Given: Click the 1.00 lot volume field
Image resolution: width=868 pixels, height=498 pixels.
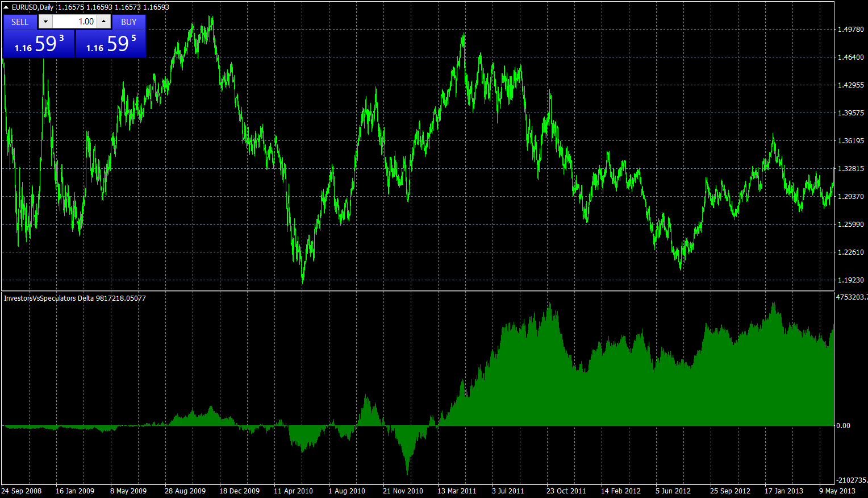Looking at the screenshot, I should coord(74,22).
